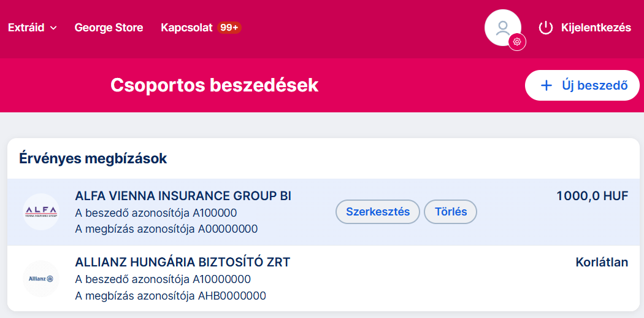Click the Korlátlan limit label

(602, 263)
